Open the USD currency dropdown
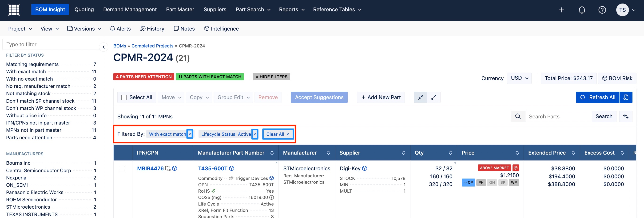644x218 pixels. [x=519, y=78]
